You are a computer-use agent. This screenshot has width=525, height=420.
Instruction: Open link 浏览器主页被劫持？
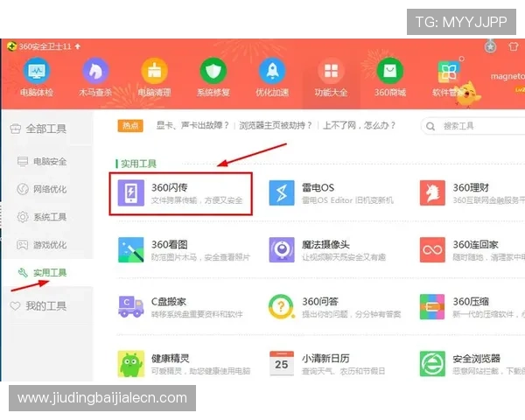pyautogui.click(x=276, y=126)
